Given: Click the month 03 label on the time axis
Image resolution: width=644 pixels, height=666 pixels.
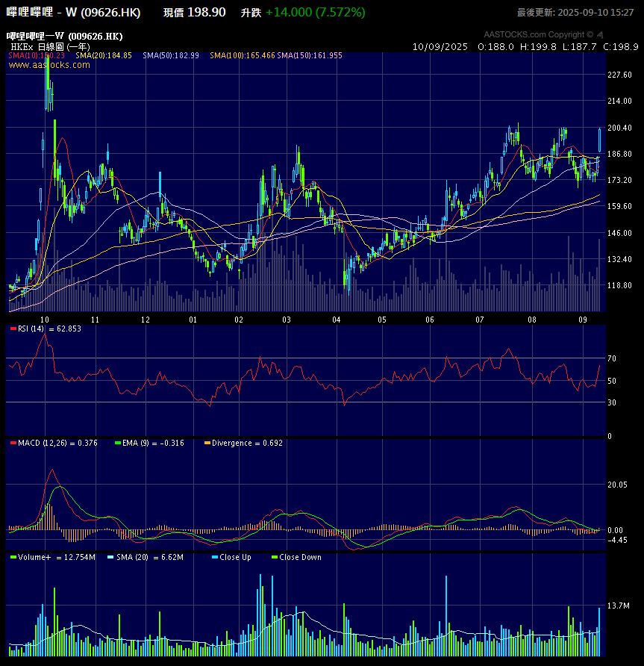Looking at the screenshot, I should [287, 320].
